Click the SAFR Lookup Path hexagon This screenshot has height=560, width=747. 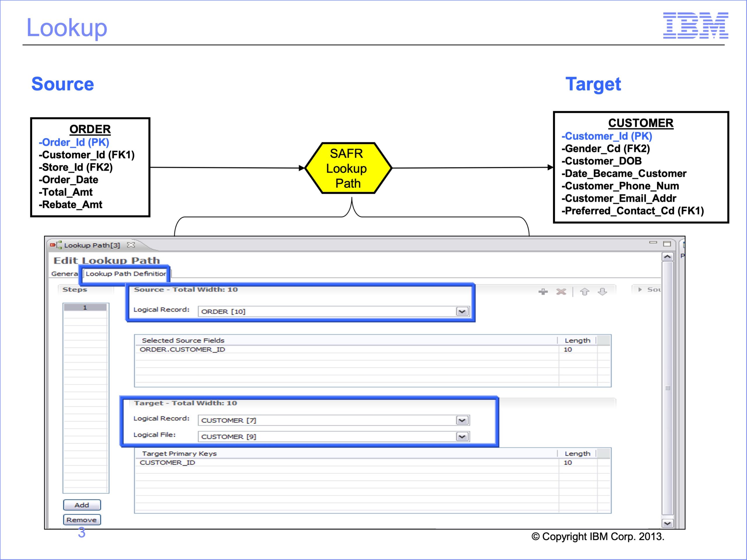pyautogui.click(x=348, y=168)
